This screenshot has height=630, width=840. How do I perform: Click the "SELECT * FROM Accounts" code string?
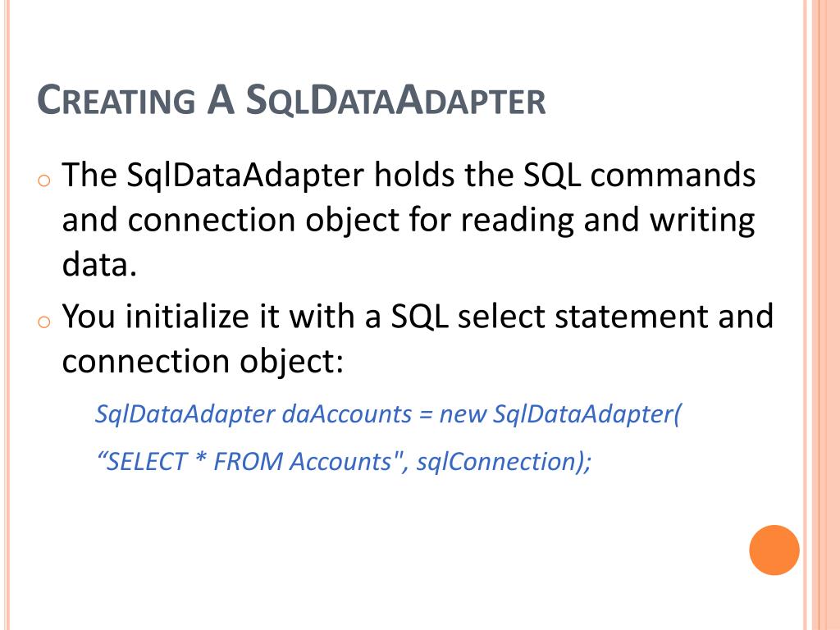(x=248, y=462)
